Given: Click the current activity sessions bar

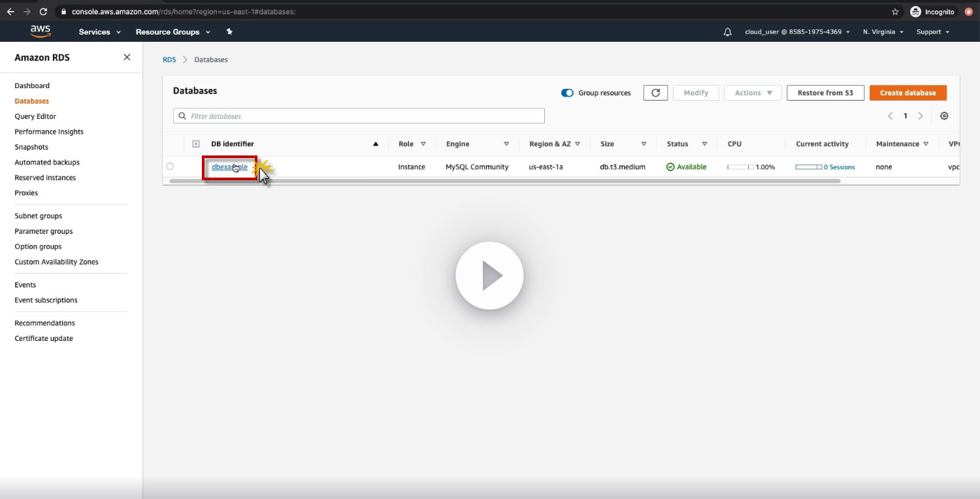Looking at the screenshot, I should tap(808, 167).
